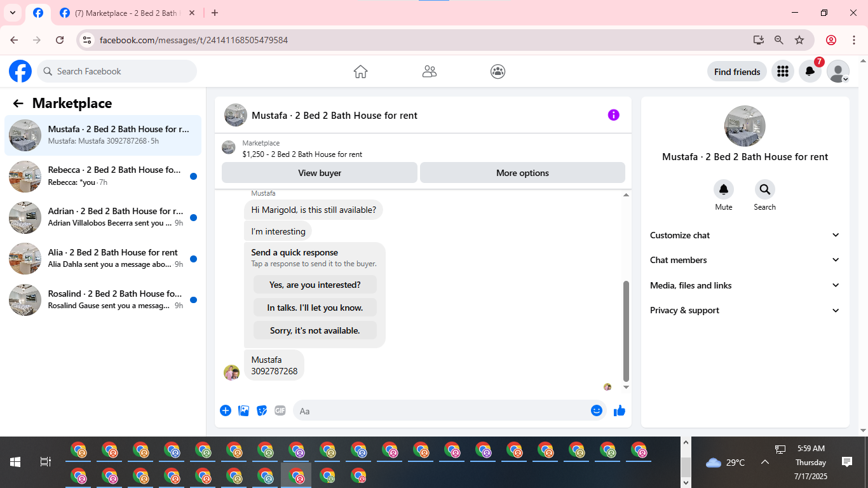868x488 pixels.
Task: Open the Groups icon in top navigation
Action: [x=498, y=71]
